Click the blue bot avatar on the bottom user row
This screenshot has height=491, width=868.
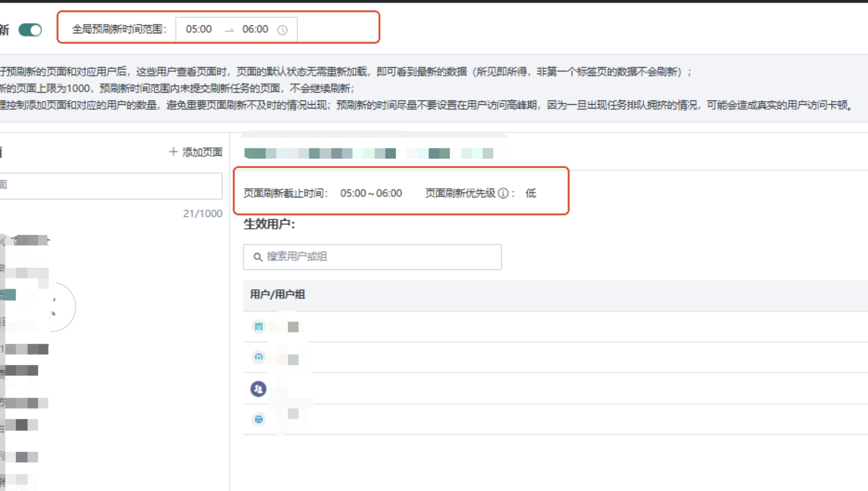pos(258,419)
